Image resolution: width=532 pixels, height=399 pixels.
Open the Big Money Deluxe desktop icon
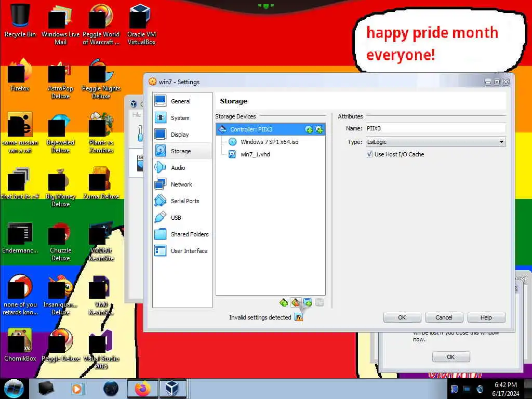click(x=60, y=187)
